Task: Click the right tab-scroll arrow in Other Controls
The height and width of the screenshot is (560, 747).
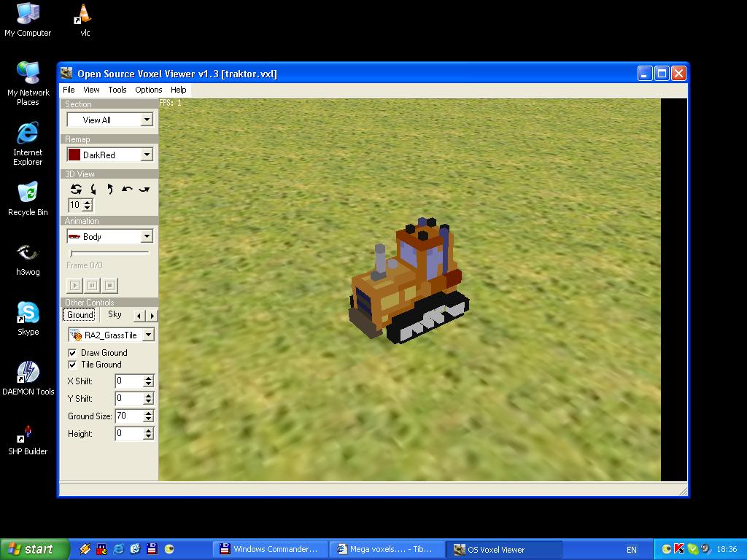Action: tap(152, 315)
